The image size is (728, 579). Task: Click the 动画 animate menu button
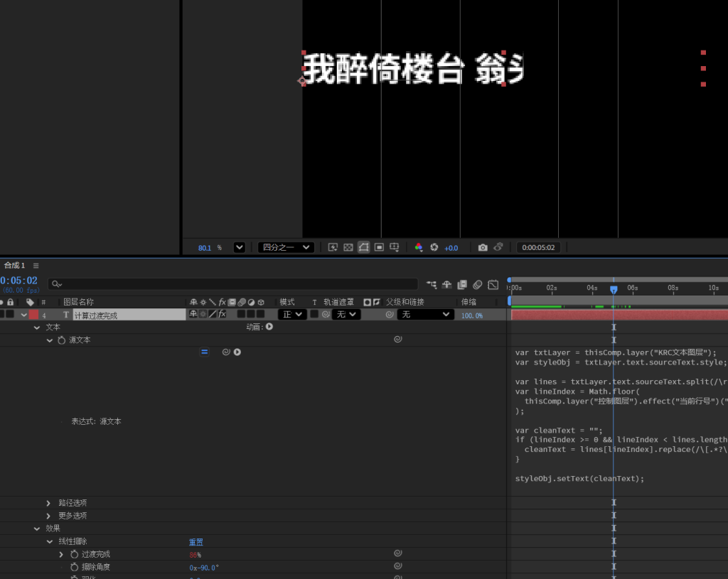click(x=269, y=327)
